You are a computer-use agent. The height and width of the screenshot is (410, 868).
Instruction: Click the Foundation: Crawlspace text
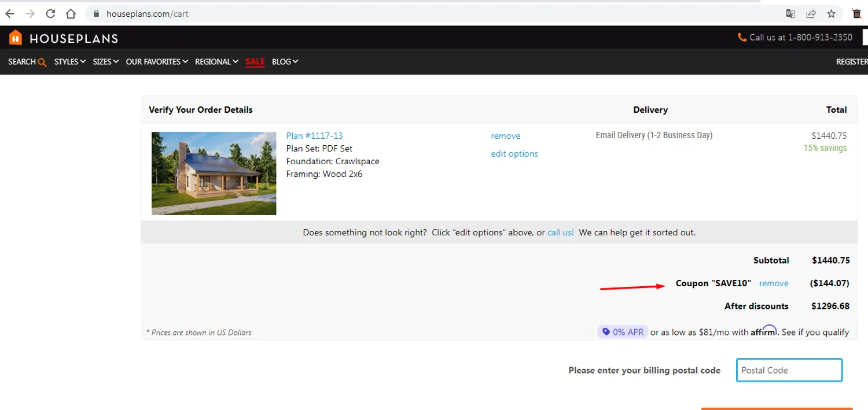(x=333, y=161)
